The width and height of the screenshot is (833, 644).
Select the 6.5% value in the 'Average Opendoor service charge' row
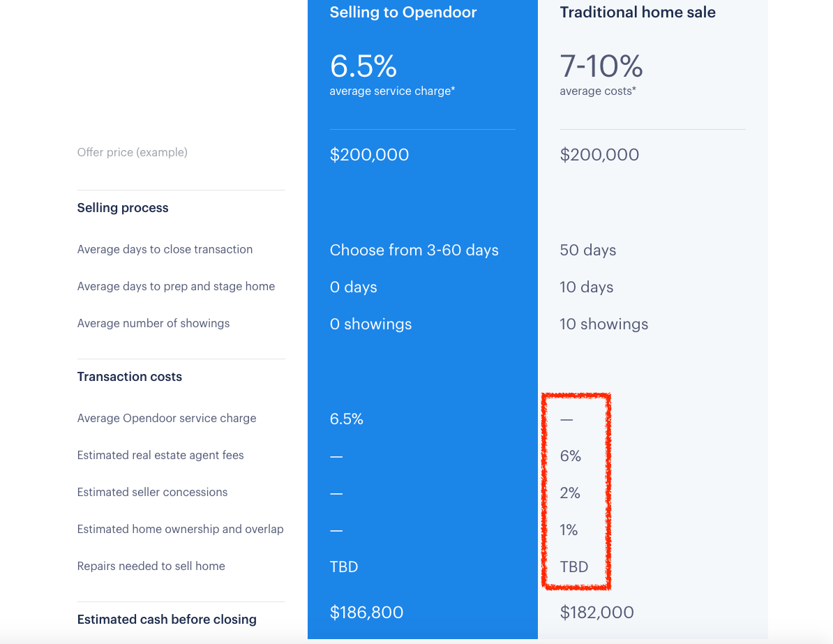(x=346, y=419)
